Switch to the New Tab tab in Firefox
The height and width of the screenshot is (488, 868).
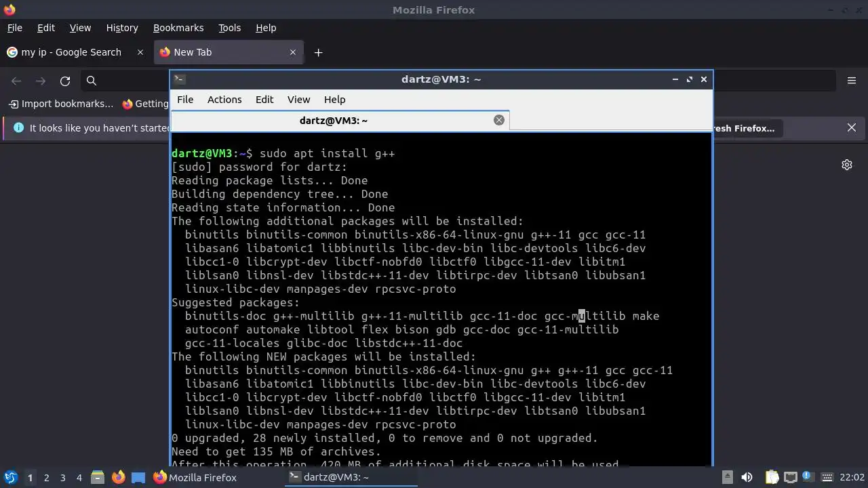pyautogui.click(x=229, y=52)
